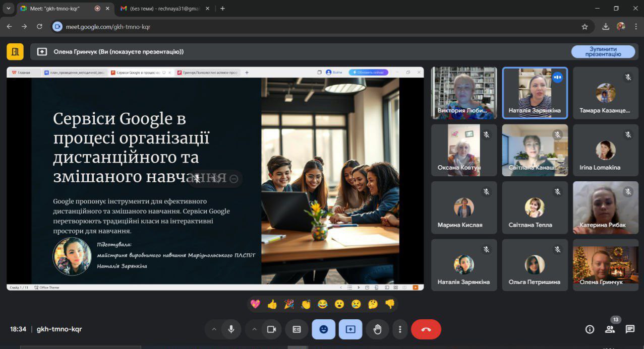Click the address bar URL meet.google.com
Image resolution: width=644 pixels, height=349 pixels.
pyautogui.click(x=108, y=27)
